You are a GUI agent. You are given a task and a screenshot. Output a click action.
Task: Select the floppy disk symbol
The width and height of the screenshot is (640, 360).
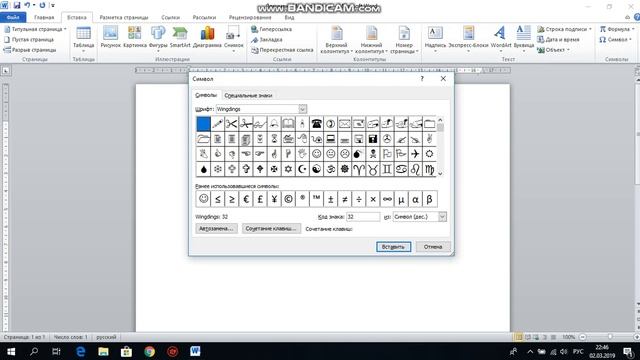pyautogui.click(x=373, y=139)
